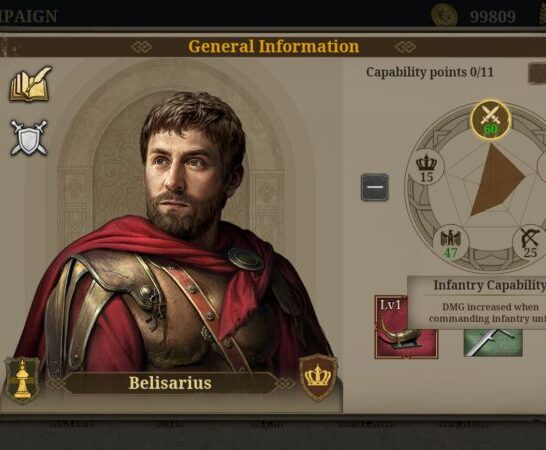Tap the Capability points 0/11 label
The image size is (546, 450).
[x=429, y=72]
